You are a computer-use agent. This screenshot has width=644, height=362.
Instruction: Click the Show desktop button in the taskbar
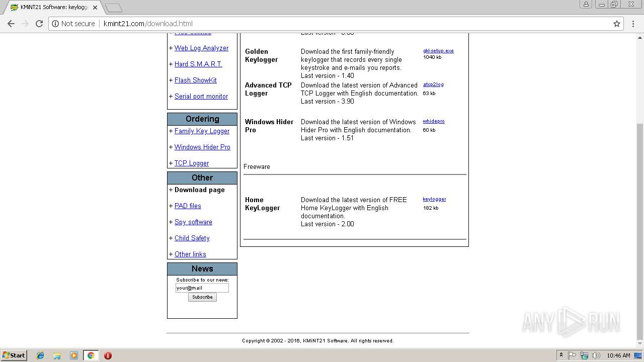pyautogui.click(x=638, y=355)
